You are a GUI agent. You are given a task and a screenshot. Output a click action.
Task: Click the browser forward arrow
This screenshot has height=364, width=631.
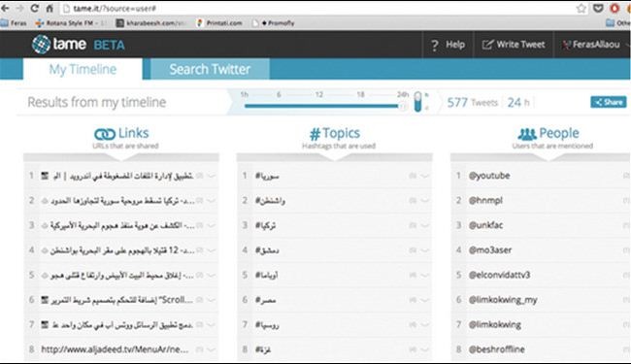click(19, 8)
